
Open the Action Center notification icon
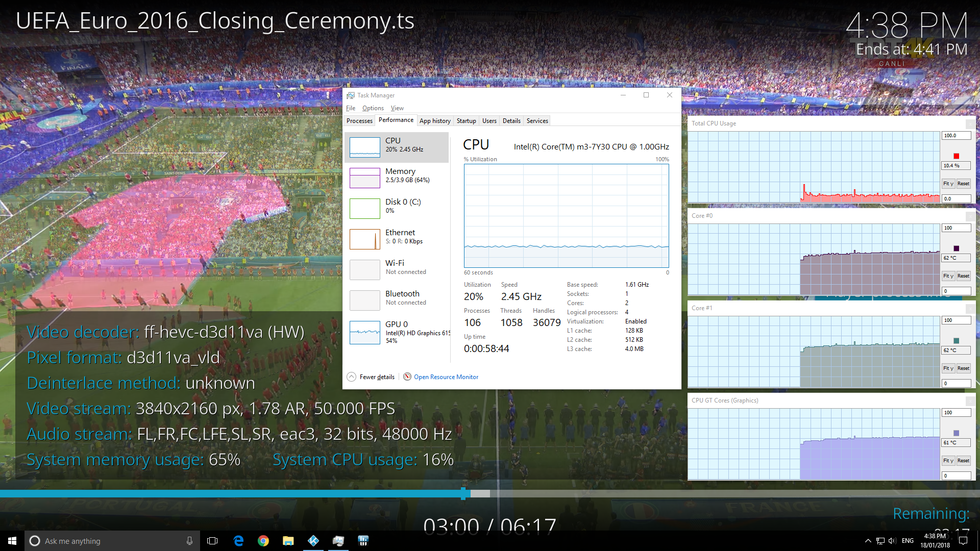point(963,541)
